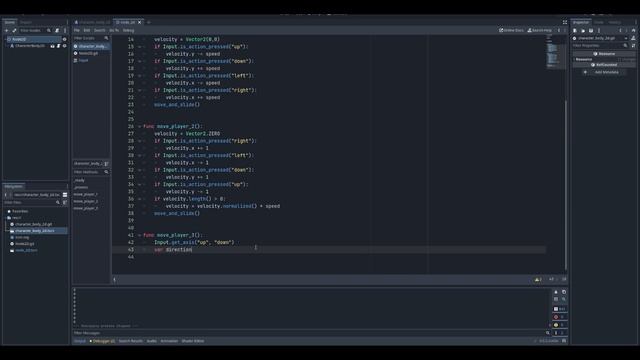Hide the scripts panel with left arrow
This screenshot has height=360, width=640.
(114, 280)
